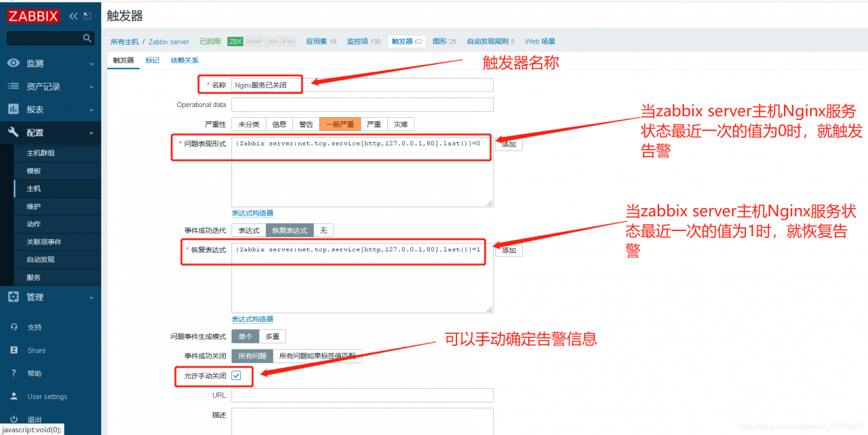Open 自动发现 in sidebar
868x435 pixels.
[x=41, y=260]
